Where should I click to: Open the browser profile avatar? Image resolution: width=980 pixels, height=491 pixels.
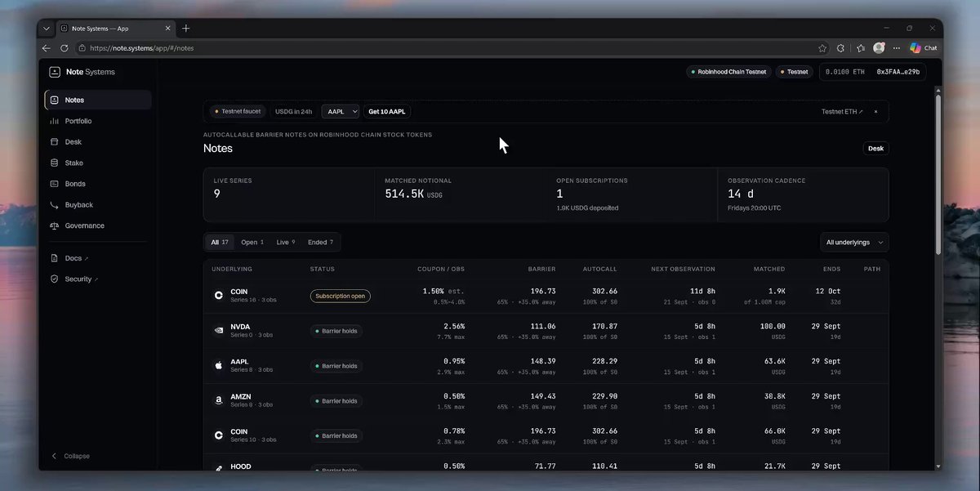pos(879,48)
